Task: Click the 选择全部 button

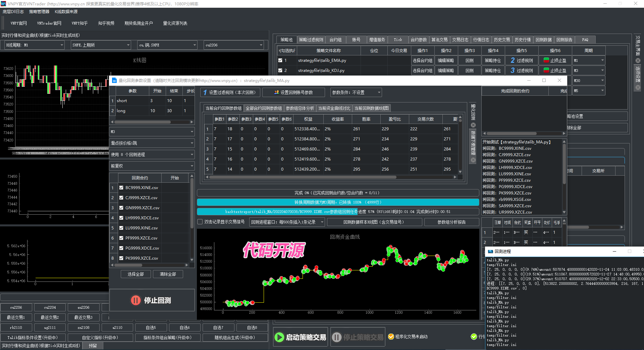Action: pyautogui.click(x=136, y=274)
